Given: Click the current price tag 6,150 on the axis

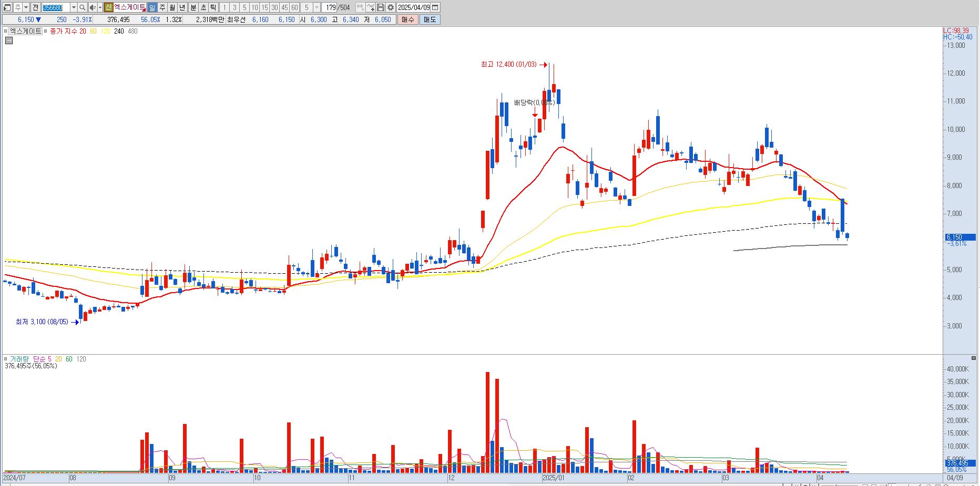Looking at the screenshot, I should click(960, 237).
